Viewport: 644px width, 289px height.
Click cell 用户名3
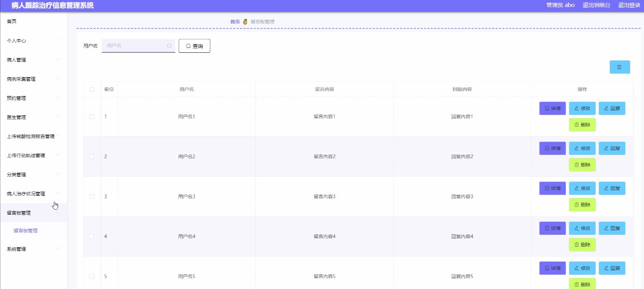point(186,196)
